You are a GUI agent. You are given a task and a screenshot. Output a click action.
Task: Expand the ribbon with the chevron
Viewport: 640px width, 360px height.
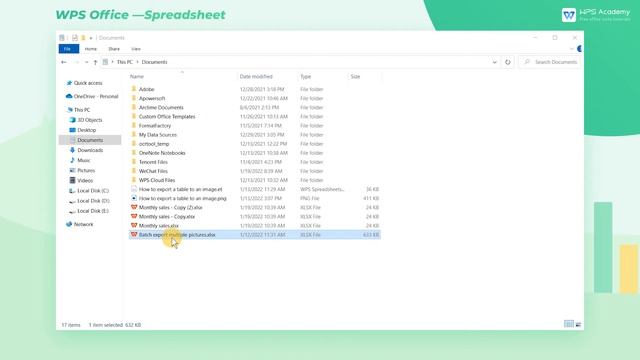[x=571, y=49]
